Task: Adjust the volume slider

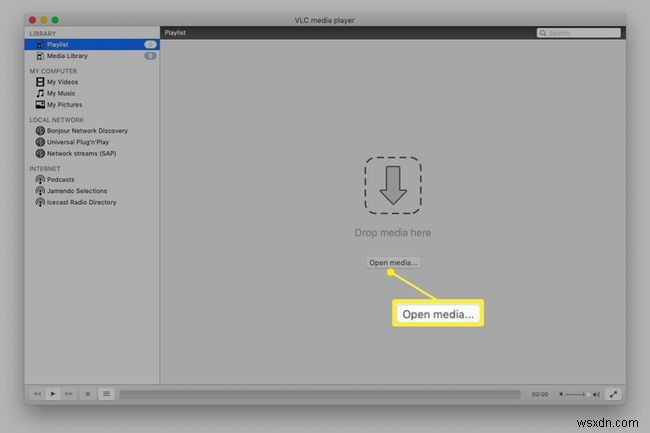Action: pos(577,394)
